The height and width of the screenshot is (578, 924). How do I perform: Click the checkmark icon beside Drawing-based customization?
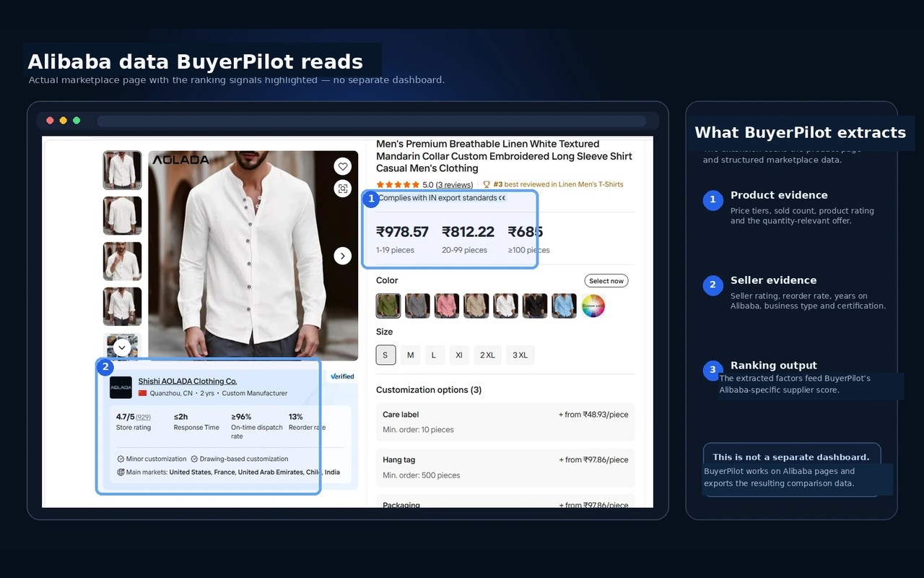(x=194, y=459)
